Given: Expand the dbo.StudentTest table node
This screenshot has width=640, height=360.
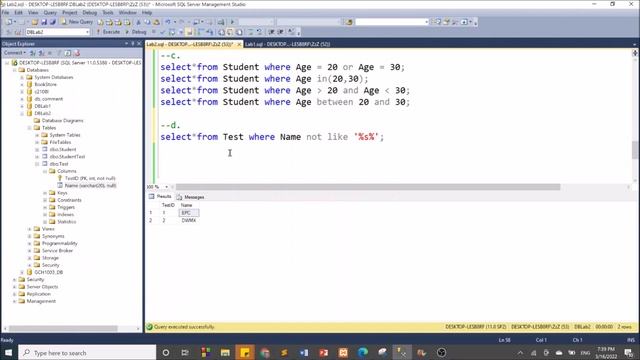Looking at the screenshot, I should pos(37,157).
